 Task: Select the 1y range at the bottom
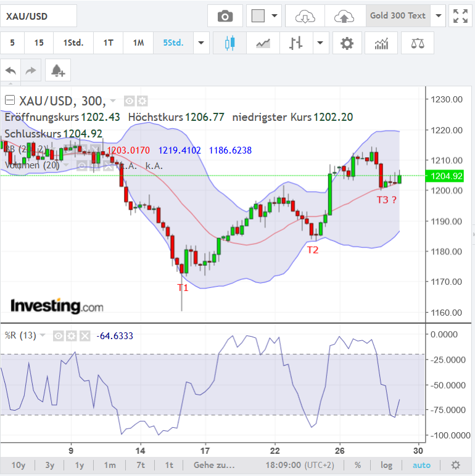pos(80,465)
